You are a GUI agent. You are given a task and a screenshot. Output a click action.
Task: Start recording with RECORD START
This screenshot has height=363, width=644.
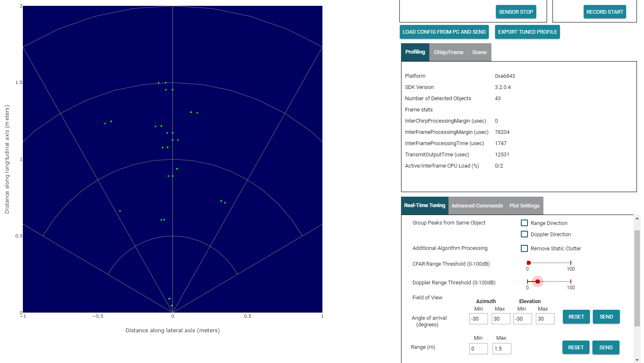[605, 12]
